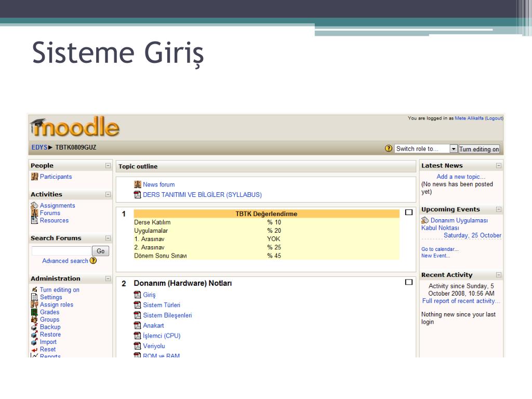Screen dimensions: 532x399
Task: Click the Settings icon in Administration
Action: [x=34, y=297]
